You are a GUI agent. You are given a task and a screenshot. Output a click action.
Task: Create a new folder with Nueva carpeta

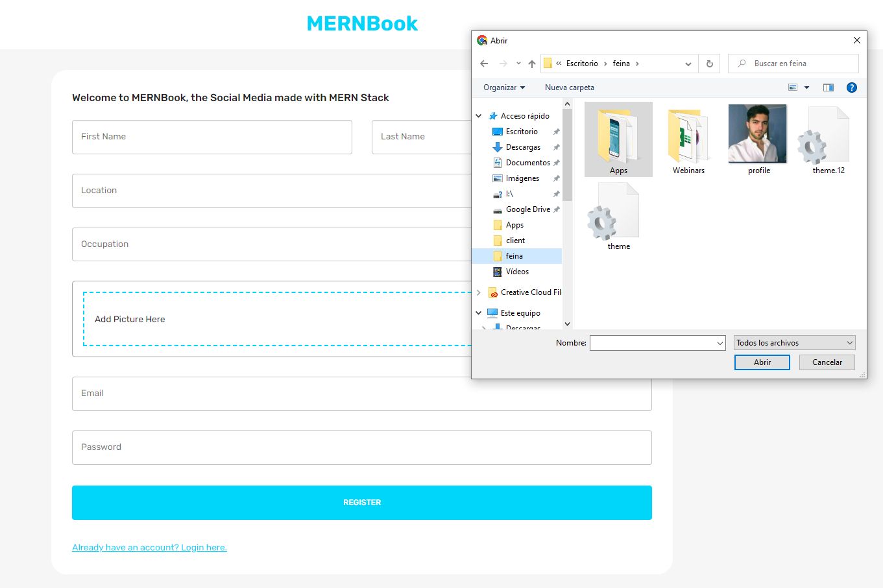pyautogui.click(x=570, y=88)
